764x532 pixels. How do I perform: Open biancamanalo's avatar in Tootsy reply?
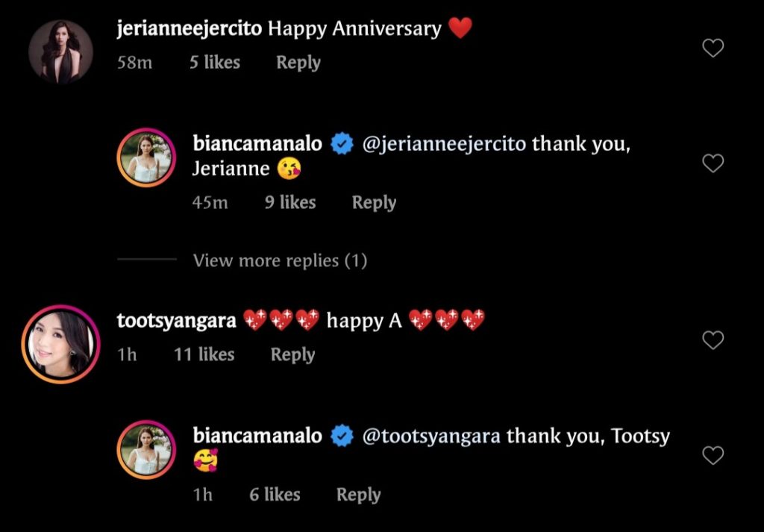coord(146,450)
